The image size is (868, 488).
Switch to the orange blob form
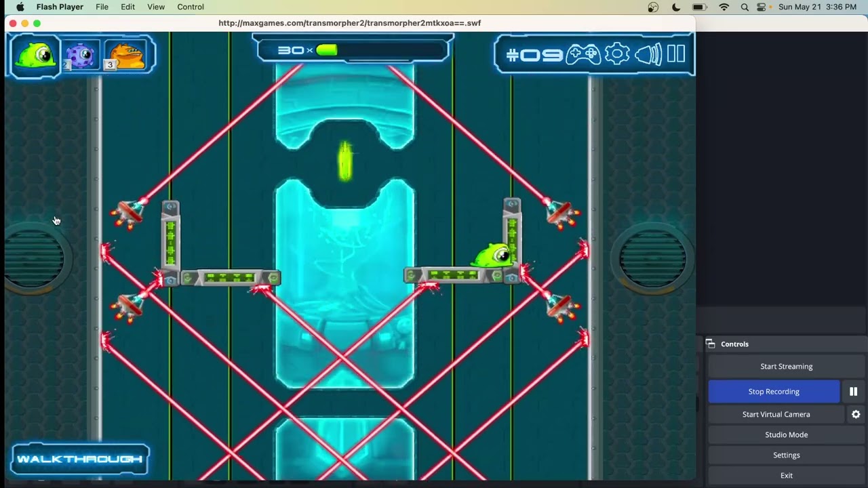point(127,56)
